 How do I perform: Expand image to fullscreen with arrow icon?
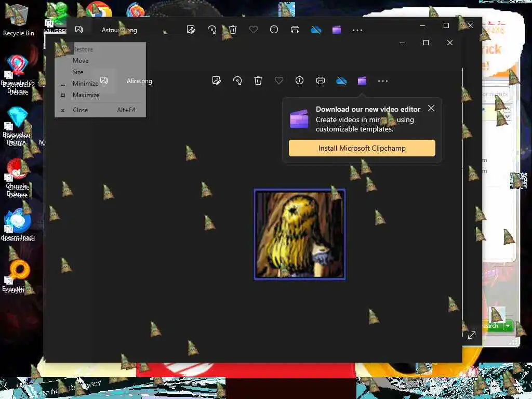pos(472,335)
